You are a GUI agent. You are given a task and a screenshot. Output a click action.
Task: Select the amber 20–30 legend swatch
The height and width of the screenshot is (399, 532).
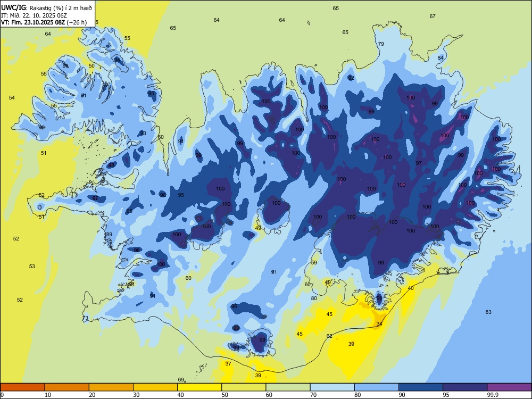click(x=111, y=387)
